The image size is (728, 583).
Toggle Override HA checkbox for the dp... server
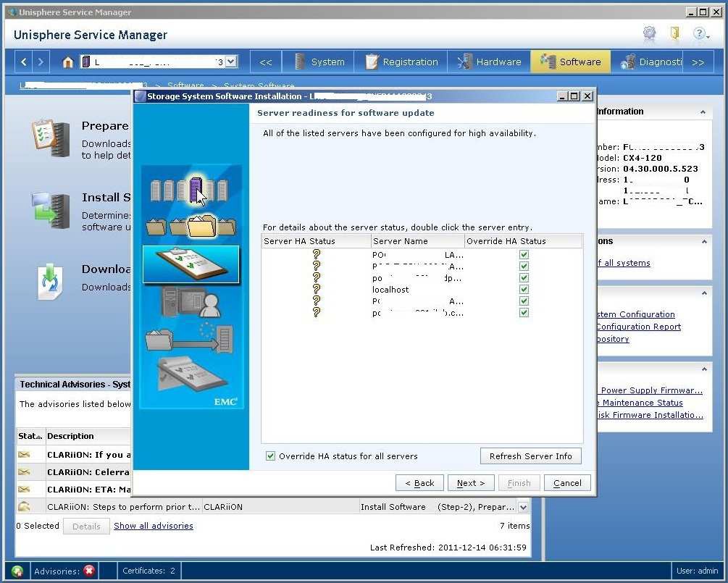coord(524,277)
